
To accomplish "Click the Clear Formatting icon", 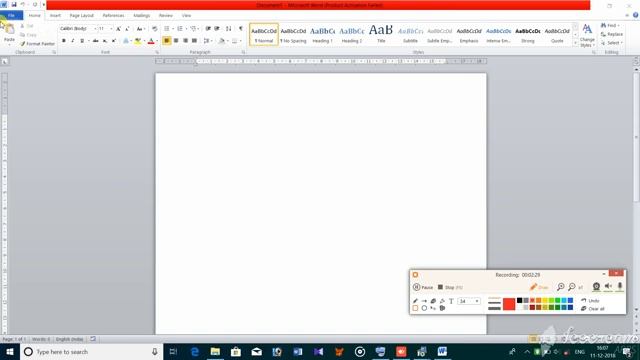I will (x=154, y=29).
